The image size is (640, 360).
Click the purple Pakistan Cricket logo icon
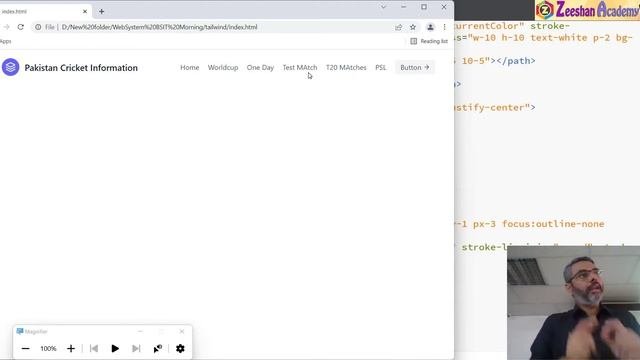coord(10,67)
